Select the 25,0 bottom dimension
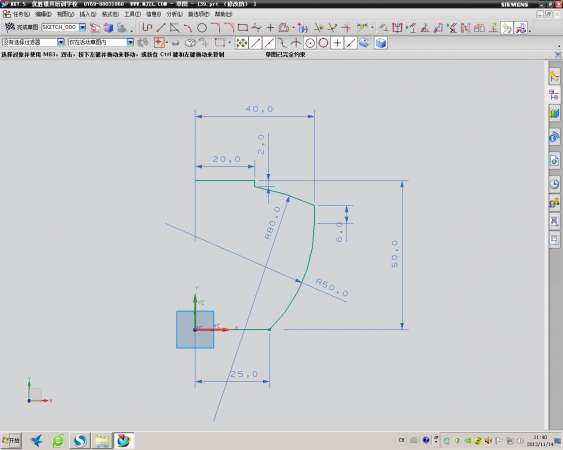 [244, 374]
